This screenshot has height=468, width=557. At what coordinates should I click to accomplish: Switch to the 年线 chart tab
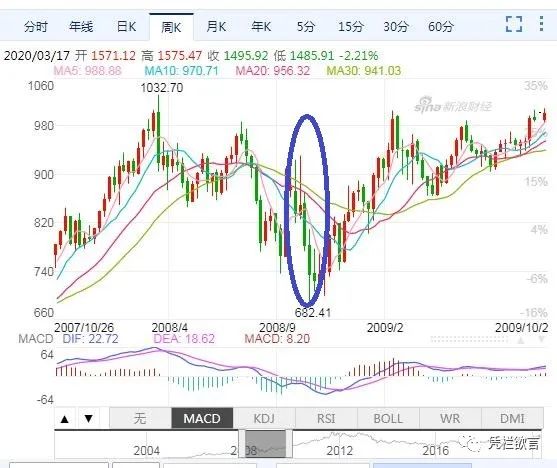tap(81, 27)
